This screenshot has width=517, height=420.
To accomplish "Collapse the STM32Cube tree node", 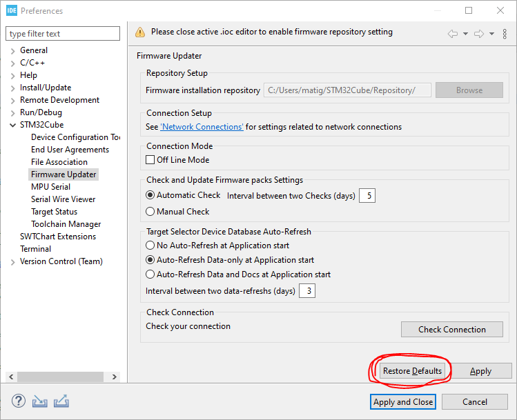I will point(13,125).
